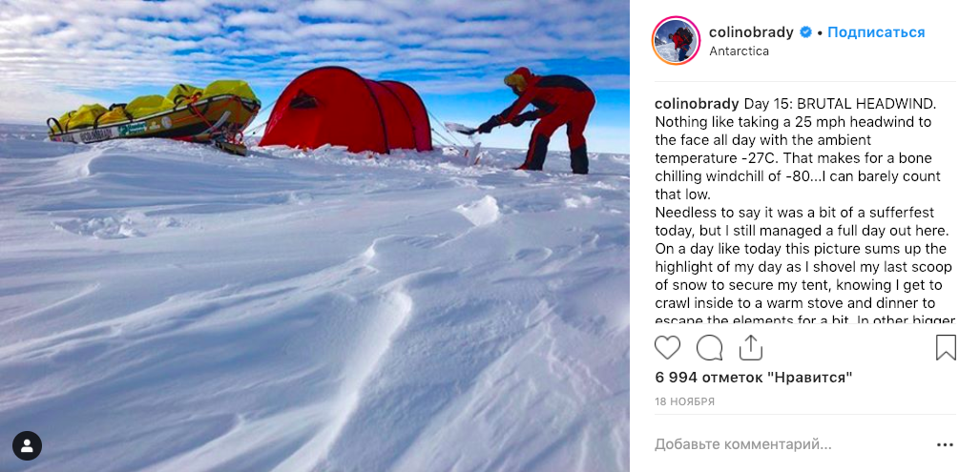The image size is (980, 472).
Task: Follow the account via Подписаться
Action: (876, 32)
